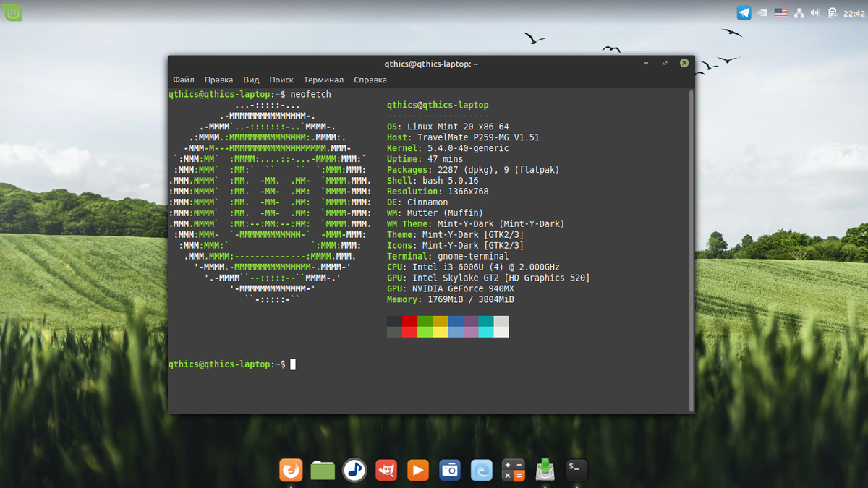Image resolution: width=868 pixels, height=488 pixels.
Task: Click the red block in the top palette row
Action: (x=409, y=321)
